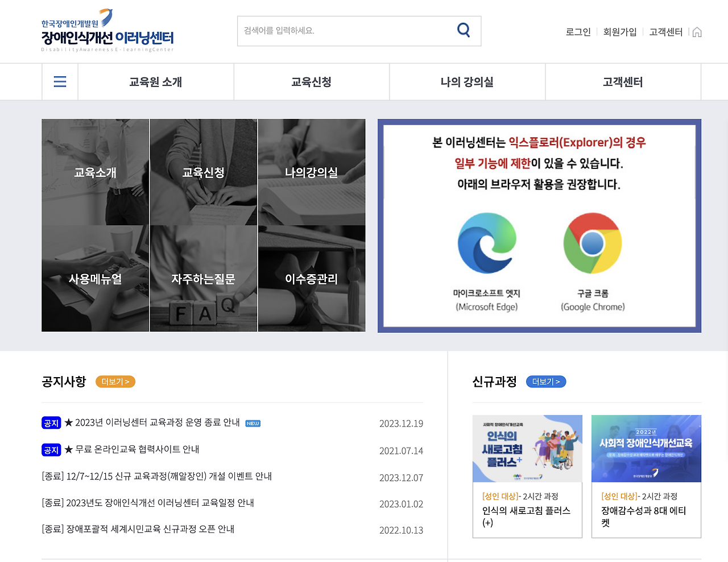Viewport: 728px width, 562px height.
Task: Open the 나의 강의실 menu
Action: click(x=467, y=81)
